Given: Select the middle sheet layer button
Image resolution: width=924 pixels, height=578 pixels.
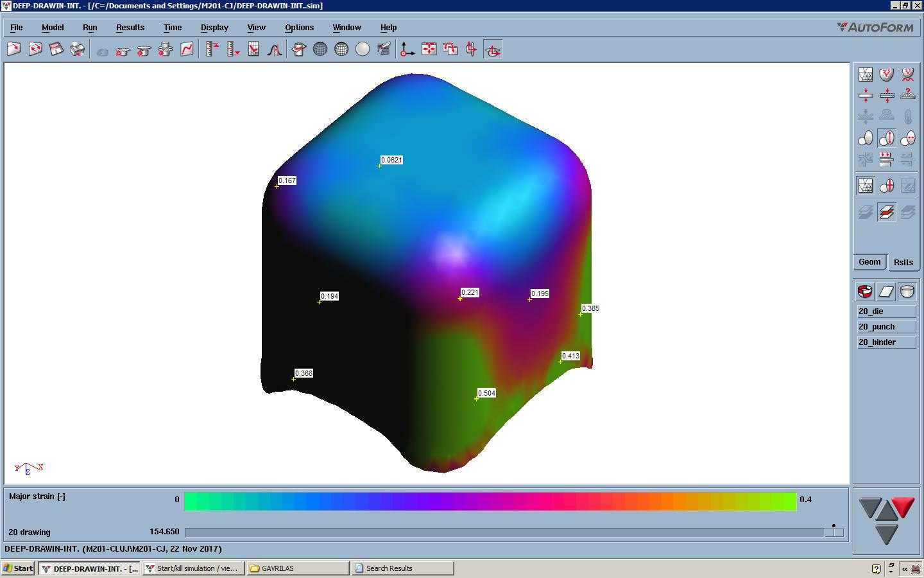Looking at the screenshot, I should [x=887, y=212].
